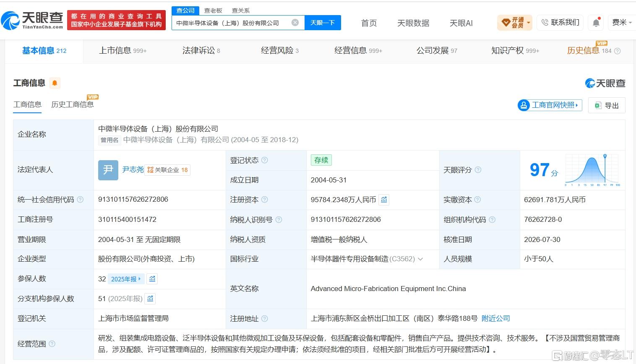636x364 pixels.
Task: Open the 工商官网快照 button
Action: click(x=550, y=105)
